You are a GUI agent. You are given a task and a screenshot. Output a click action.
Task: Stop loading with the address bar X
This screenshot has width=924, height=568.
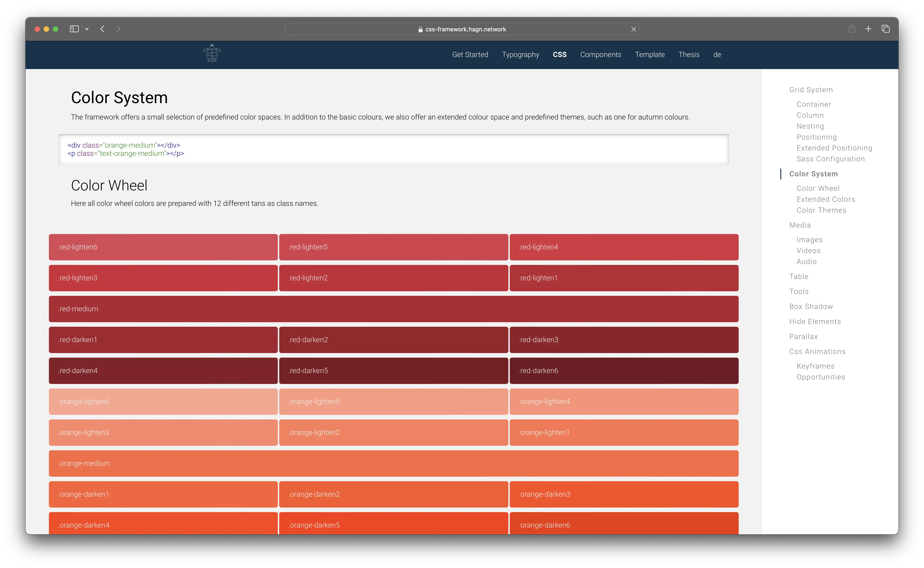click(633, 29)
